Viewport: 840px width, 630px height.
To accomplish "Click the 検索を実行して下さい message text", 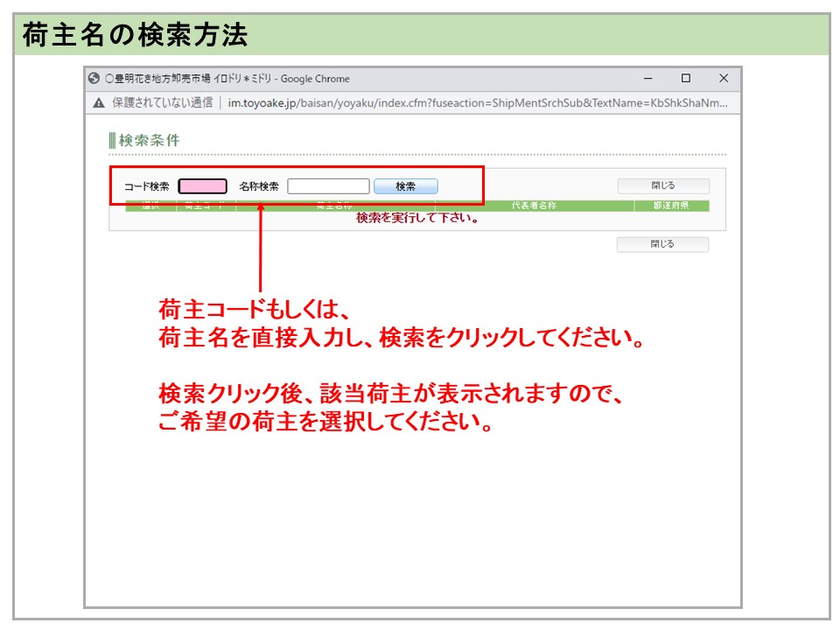I will (417, 219).
